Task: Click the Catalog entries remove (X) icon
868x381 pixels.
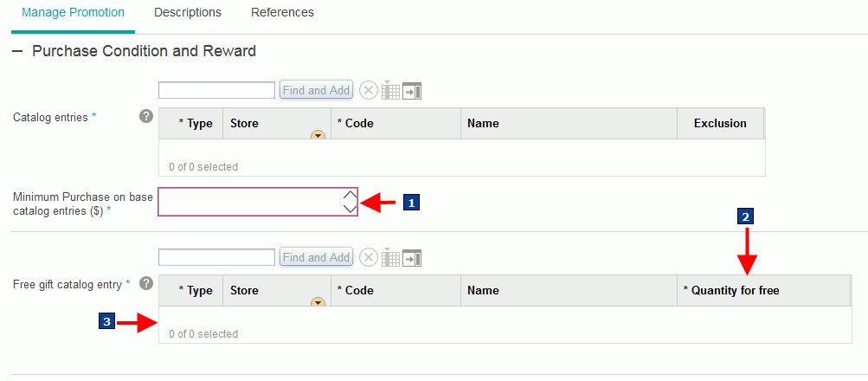Action: (x=369, y=90)
